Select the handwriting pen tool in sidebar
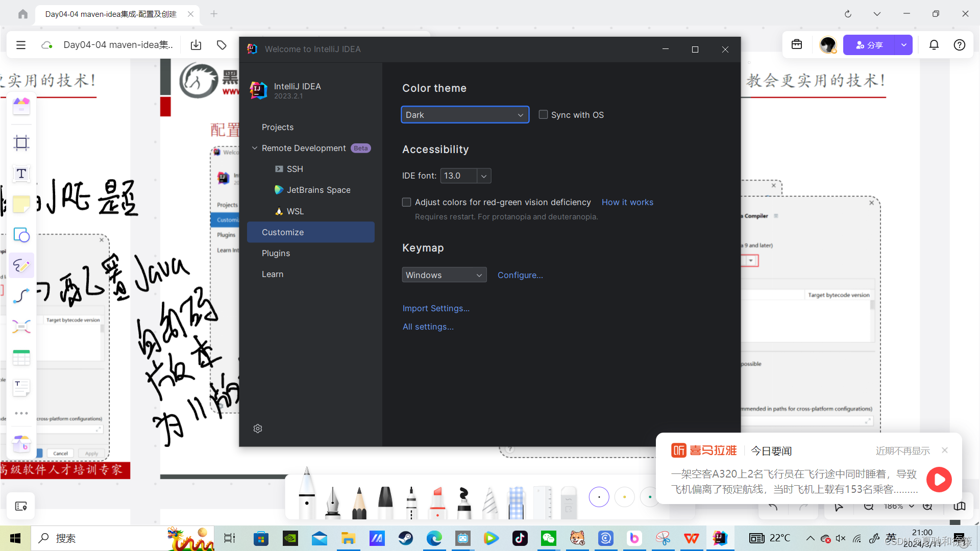This screenshot has height=551, width=980. pyautogui.click(x=21, y=265)
